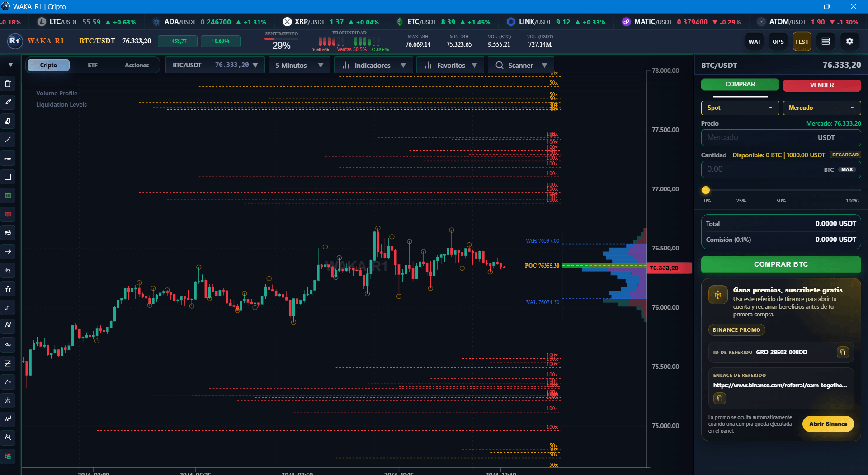Open settings gear in top bar
This screenshot has width=868, height=475.
pos(849,42)
